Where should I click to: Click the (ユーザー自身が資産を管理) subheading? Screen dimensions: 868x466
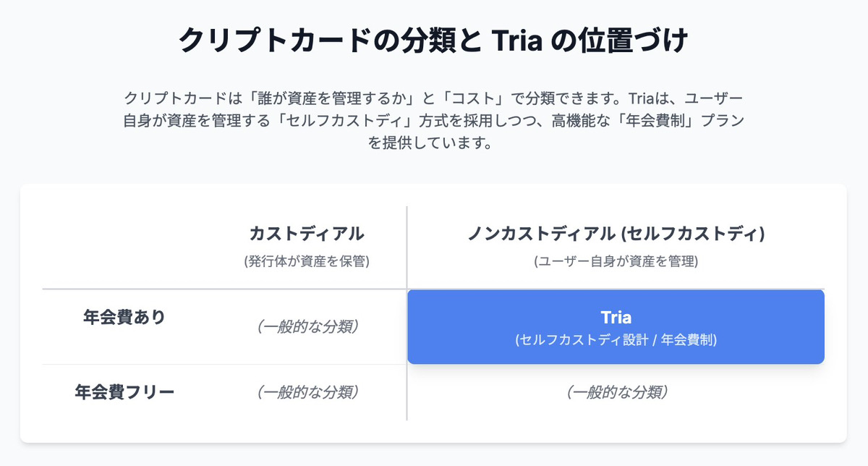[616, 262]
